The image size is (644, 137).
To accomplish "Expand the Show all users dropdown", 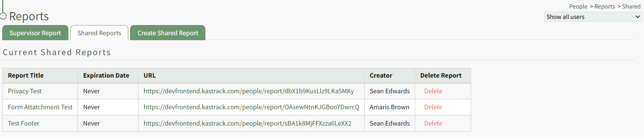I will 593,17.
